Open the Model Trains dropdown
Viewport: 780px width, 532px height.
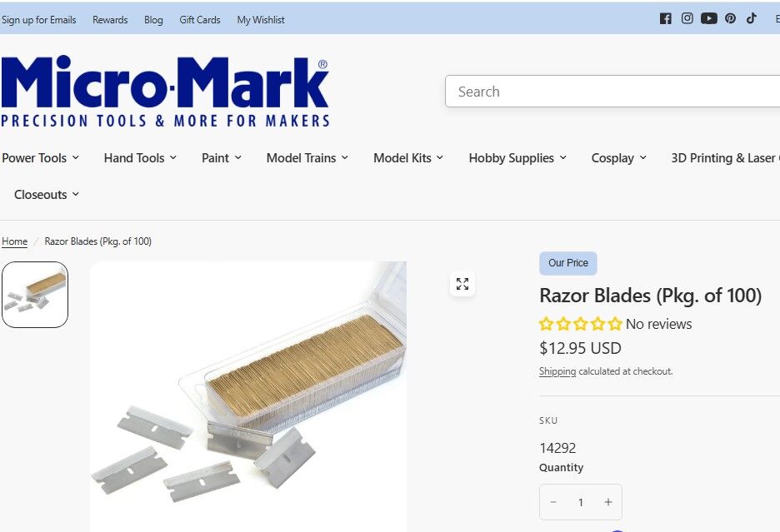click(307, 158)
